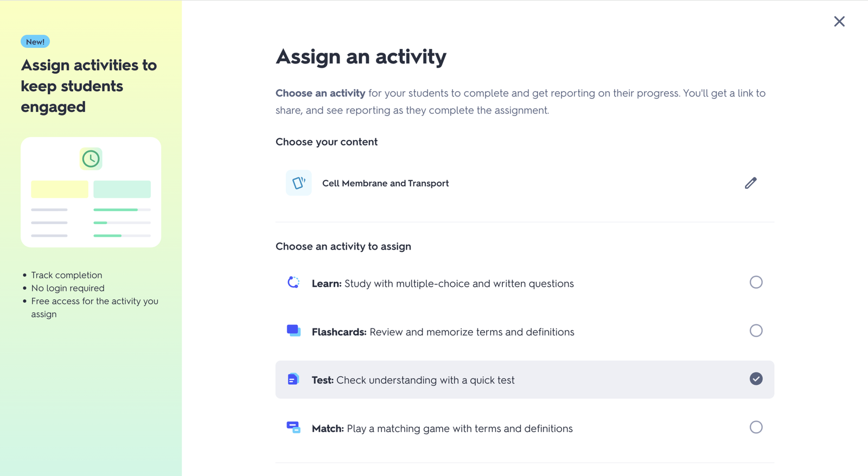Click the "Match: Play a matching game" text
Screen dimensions: 868x476
[442, 429]
